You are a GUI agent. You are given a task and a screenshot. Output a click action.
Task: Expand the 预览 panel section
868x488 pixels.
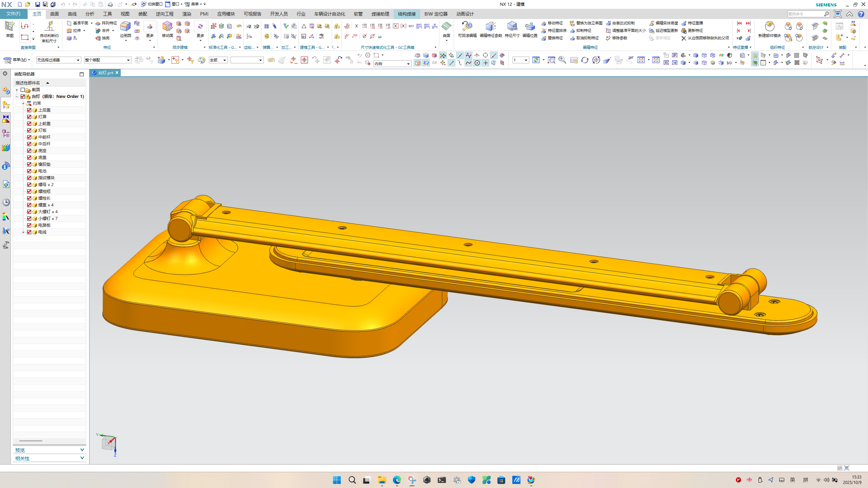click(82, 450)
